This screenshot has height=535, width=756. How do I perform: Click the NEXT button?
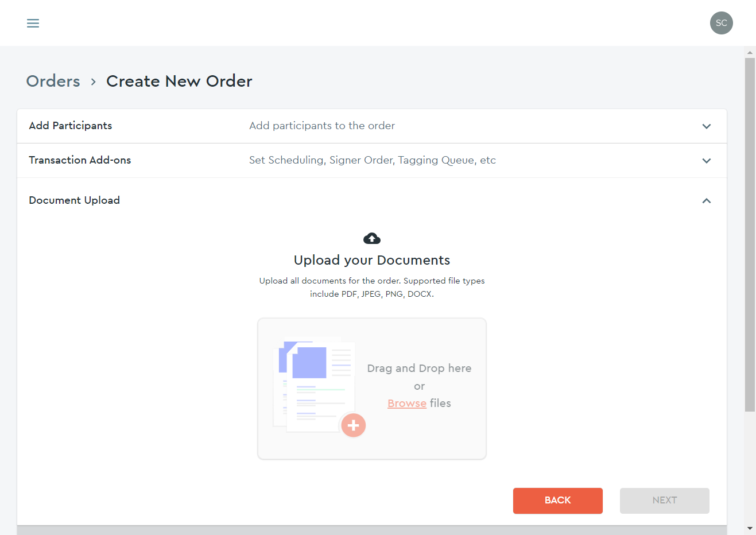click(x=665, y=501)
